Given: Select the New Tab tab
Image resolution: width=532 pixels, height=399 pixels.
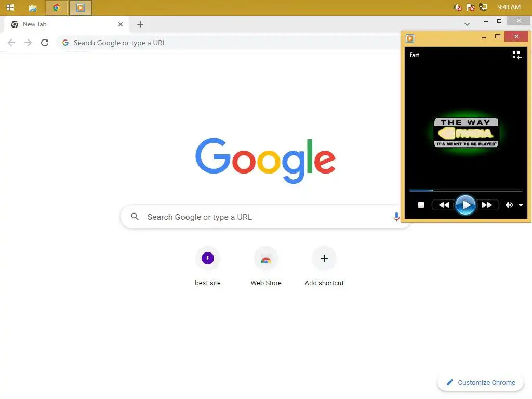Looking at the screenshot, I should (66, 24).
